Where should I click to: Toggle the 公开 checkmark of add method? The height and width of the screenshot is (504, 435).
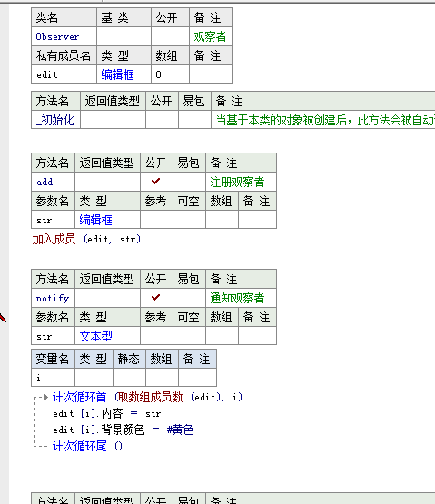point(156,182)
